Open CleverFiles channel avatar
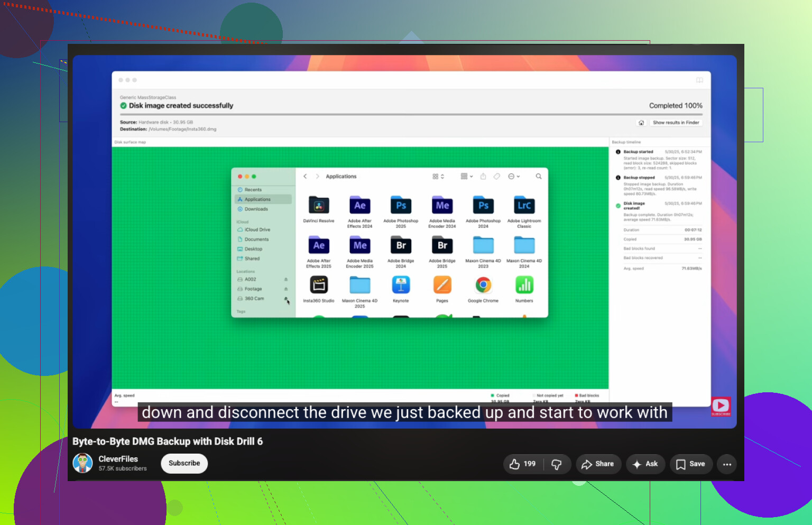The width and height of the screenshot is (812, 525). pyautogui.click(x=82, y=463)
